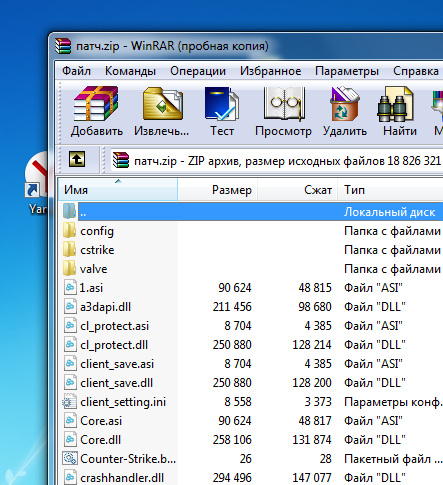Sort by the Сжат column header

click(x=297, y=190)
